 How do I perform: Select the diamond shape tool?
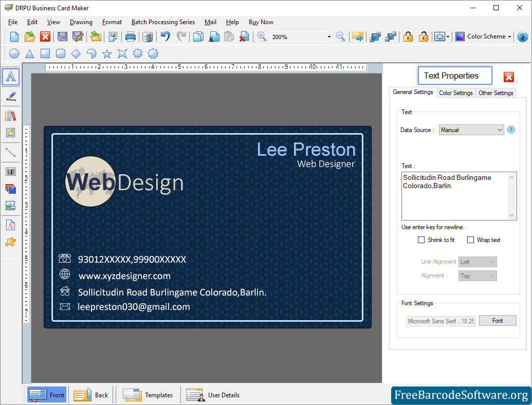pyautogui.click(x=76, y=53)
